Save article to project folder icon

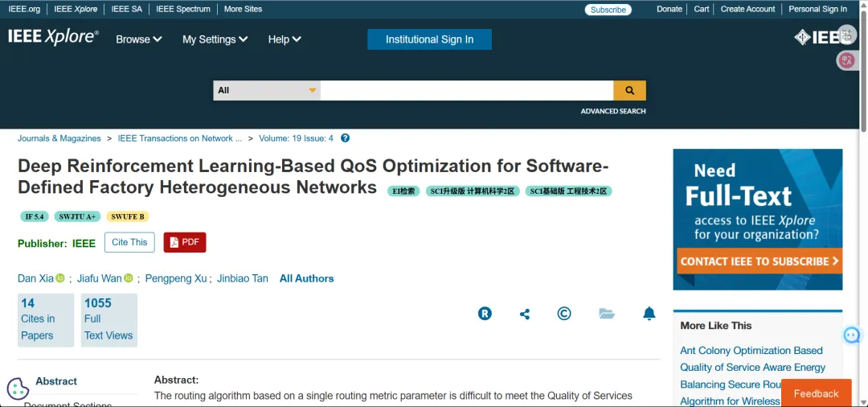click(607, 314)
